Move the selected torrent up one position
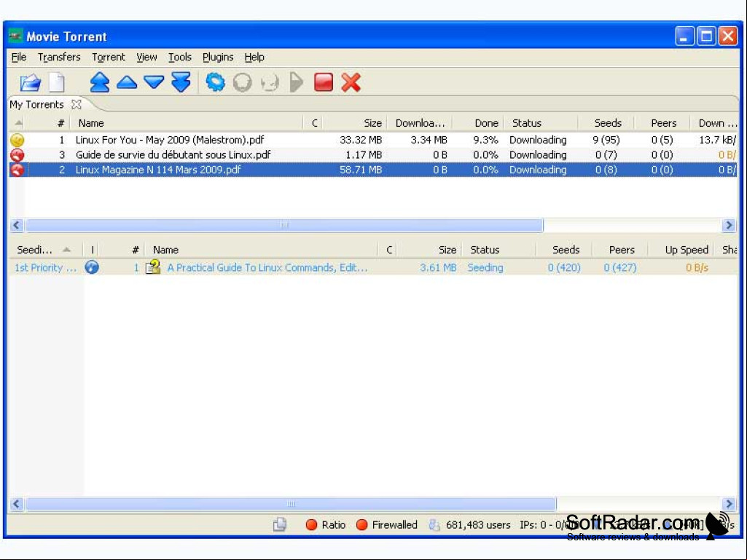Image resolution: width=747 pixels, height=560 pixels. coord(127,82)
